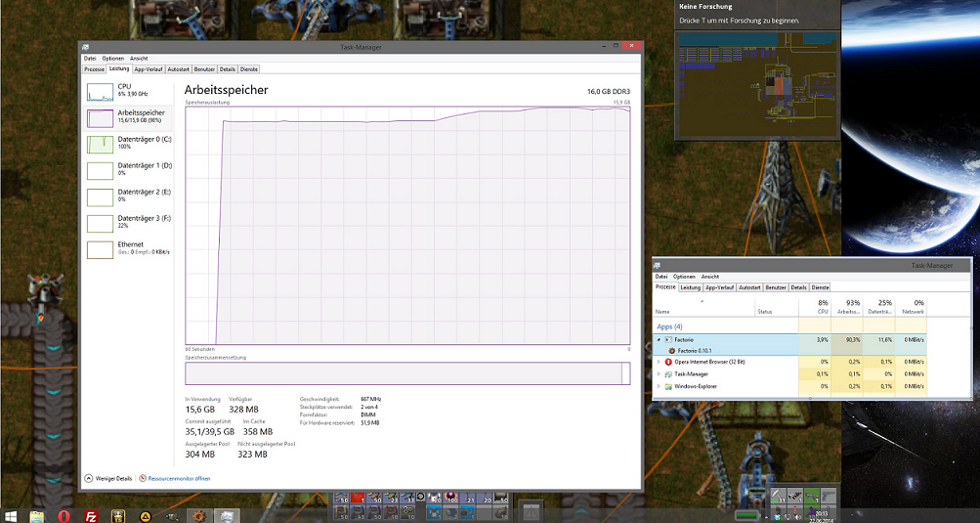Screen dimensions: 980x523
Task: Expand the Opera Internet Browser process row
Action: point(659,362)
